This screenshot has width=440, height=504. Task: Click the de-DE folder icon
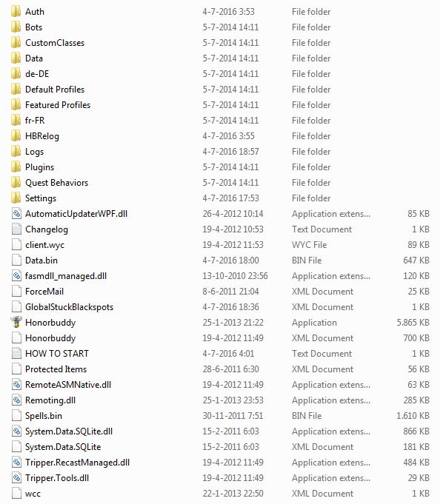[x=16, y=73]
